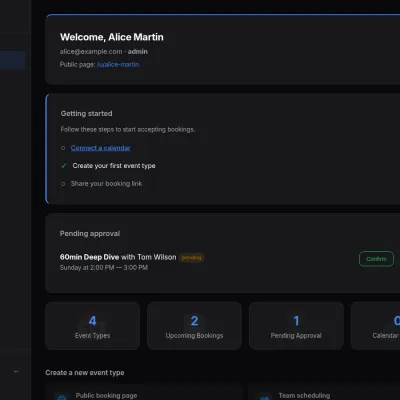Click the number 1 above Pending Approval
Image resolution: width=400 pixels, height=400 pixels.
[x=296, y=321]
